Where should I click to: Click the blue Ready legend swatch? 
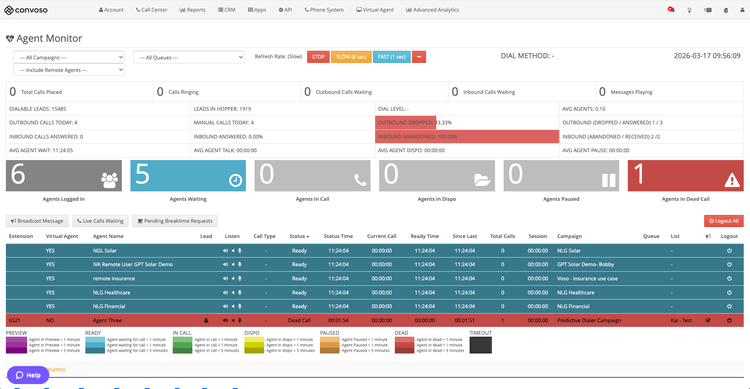pyautogui.click(x=95, y=345)
